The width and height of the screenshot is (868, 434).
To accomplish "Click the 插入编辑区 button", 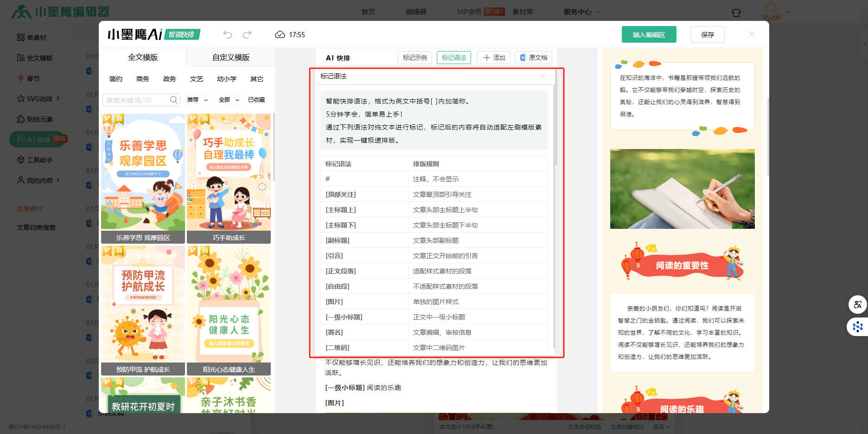I will click(649, 35).
